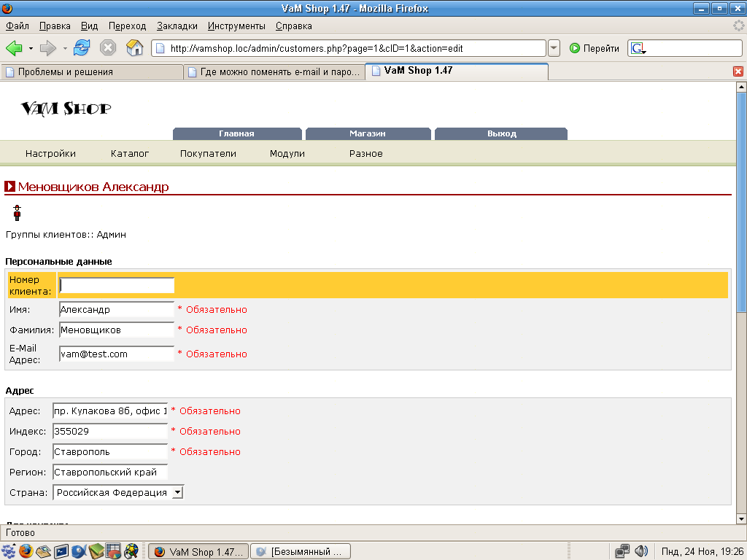Open the forward history dropdown arrow
The width and height of the screenshot is (747, 560).
65,48
